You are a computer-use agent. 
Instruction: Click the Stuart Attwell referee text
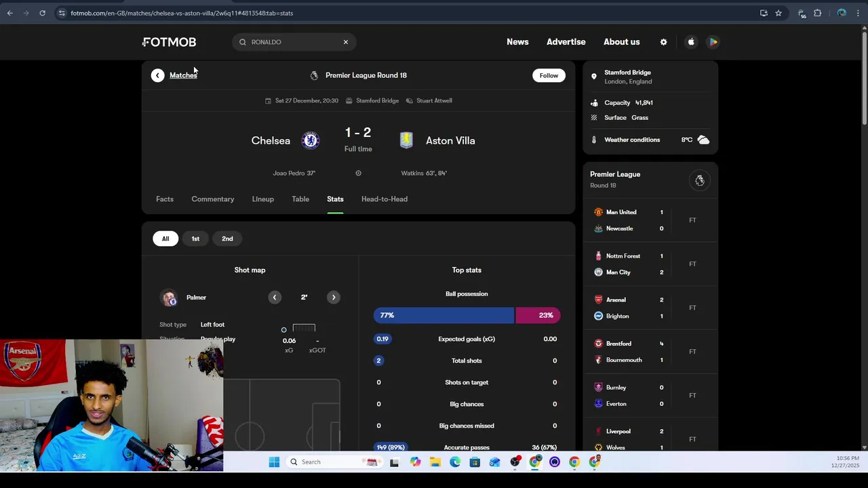pos(434,100)
